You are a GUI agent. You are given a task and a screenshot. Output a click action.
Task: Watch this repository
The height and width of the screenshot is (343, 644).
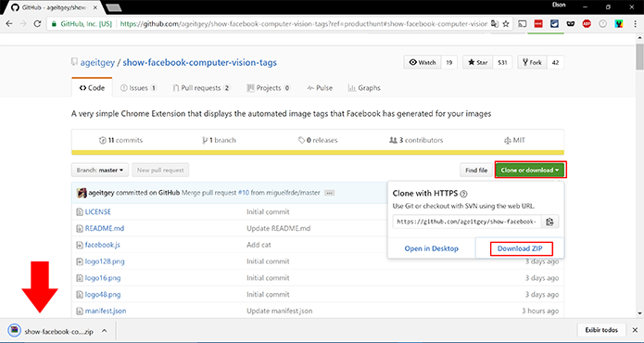(423, 62)
